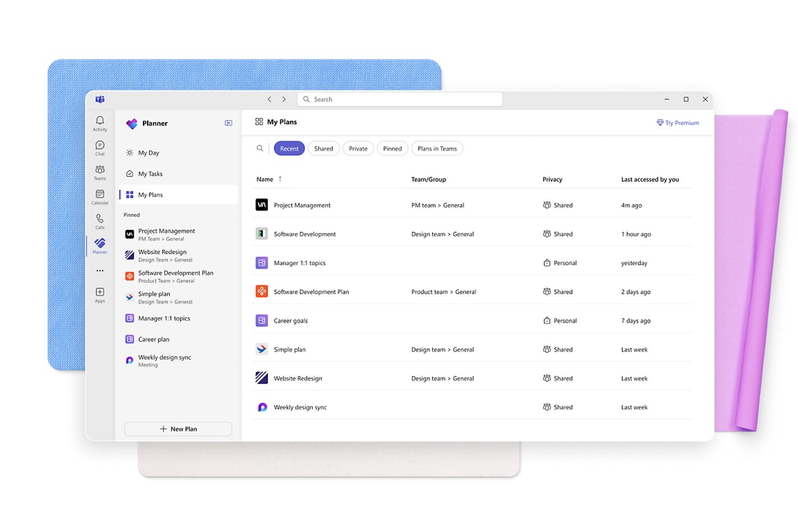This screenshot has height=532, width=798.
Task: Click 'Product team > General' cell
Action: (444, 292)
